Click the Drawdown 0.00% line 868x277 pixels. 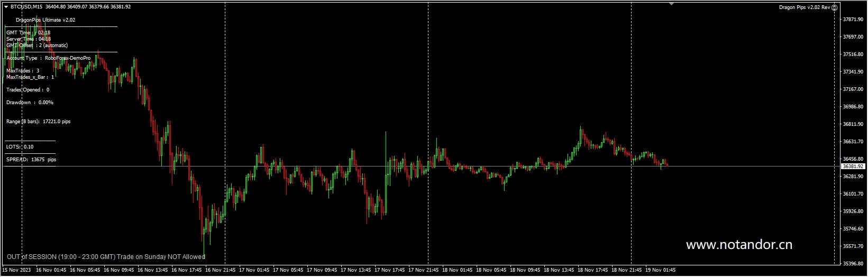pos(30,103)
